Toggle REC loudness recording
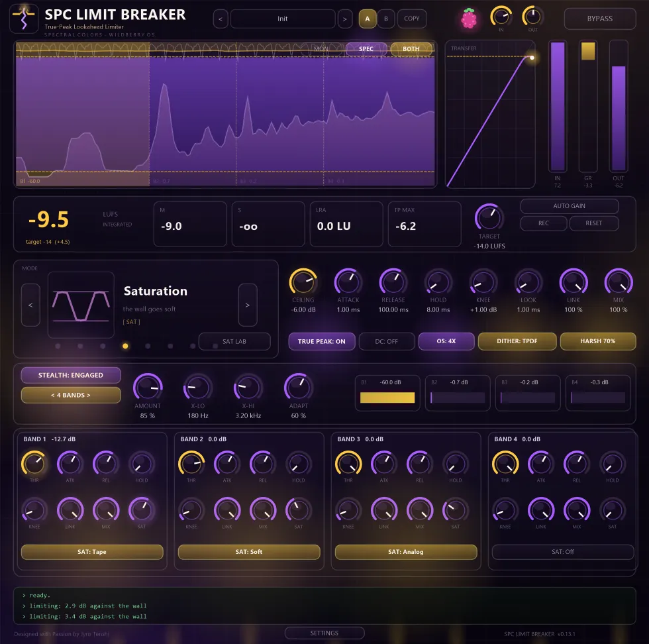The height and width of the screenshot is (644, 649). pos(544,223)
